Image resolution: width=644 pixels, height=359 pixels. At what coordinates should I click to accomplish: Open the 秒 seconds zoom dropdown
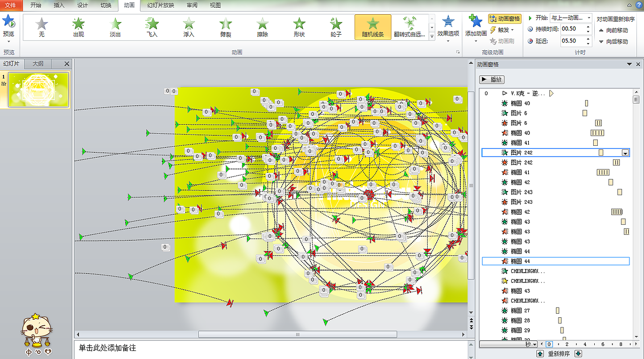click(535, 344)
